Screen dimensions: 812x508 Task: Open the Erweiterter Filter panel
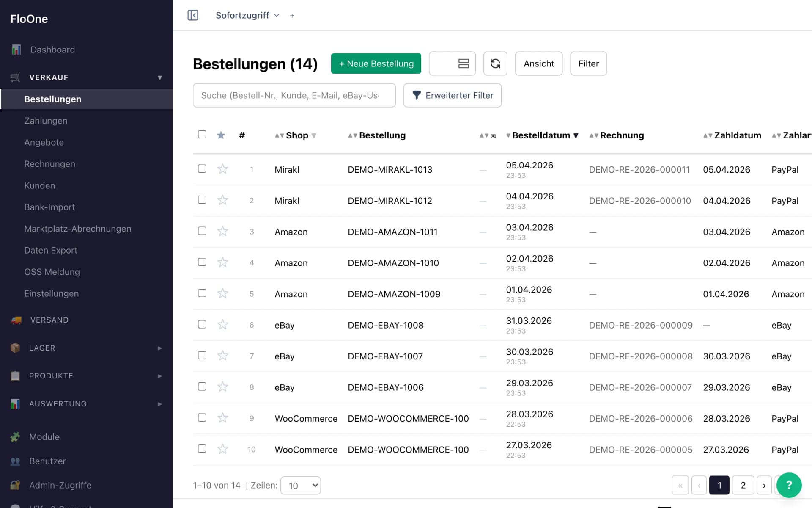click(x=453, y=95)
